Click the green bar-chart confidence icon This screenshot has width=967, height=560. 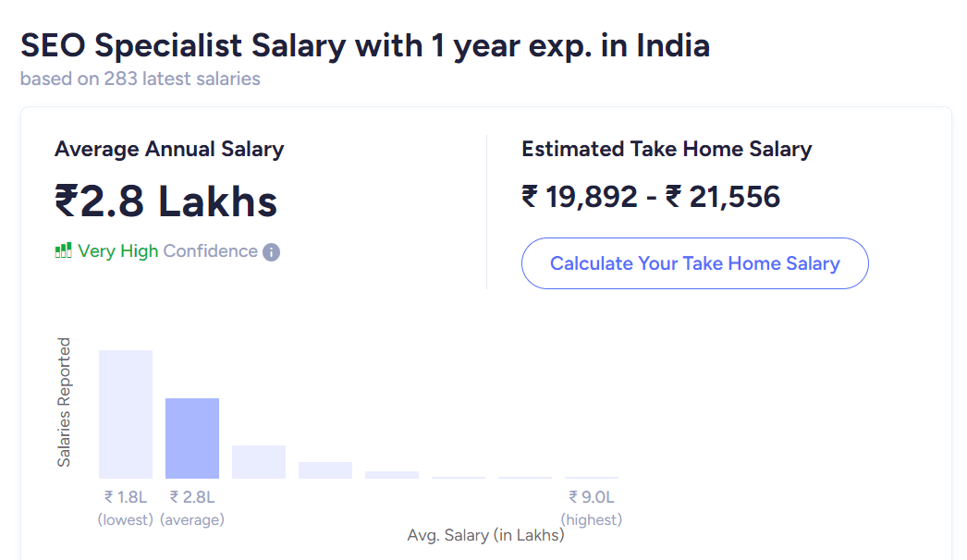tap(65, 250)
